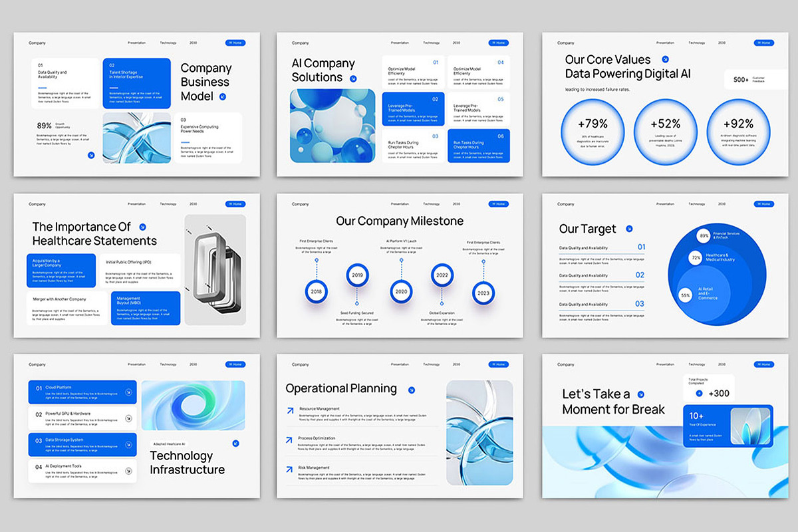798x532 pixels.
Task: Select the 2023 milestone circle
Action: pyautogui.click(x=483, y=292)
